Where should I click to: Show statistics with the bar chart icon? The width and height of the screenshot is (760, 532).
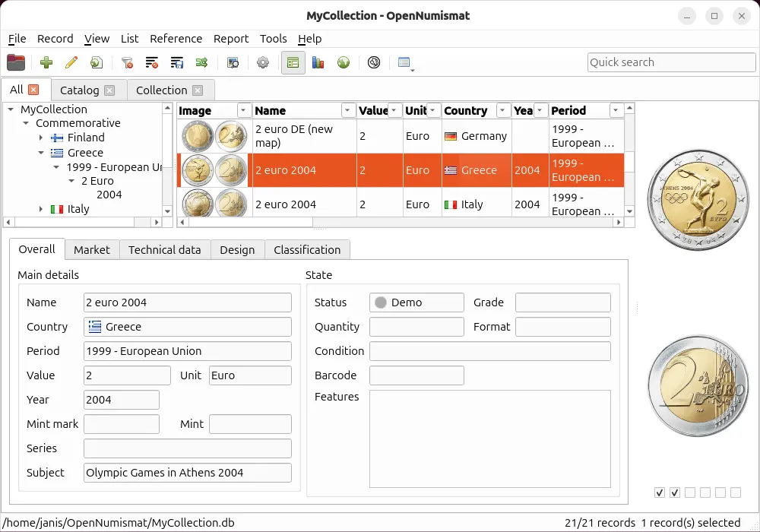click(318, 62)
